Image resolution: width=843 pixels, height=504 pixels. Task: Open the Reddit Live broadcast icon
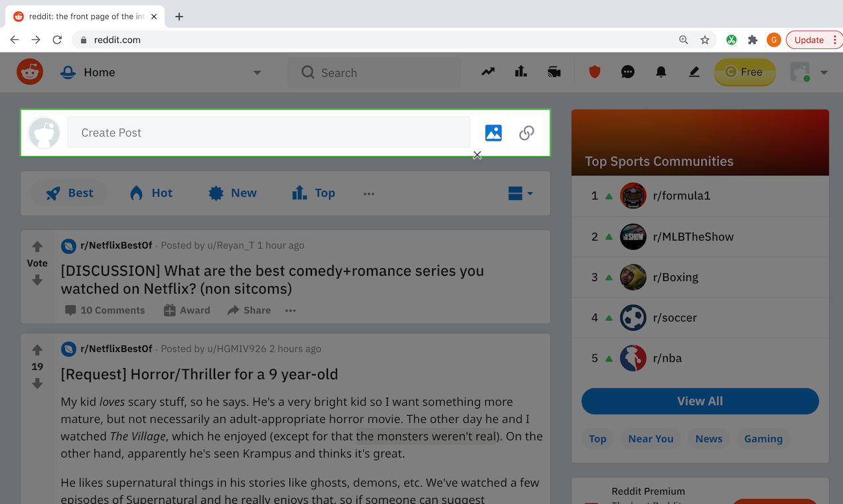click(554, 72)
